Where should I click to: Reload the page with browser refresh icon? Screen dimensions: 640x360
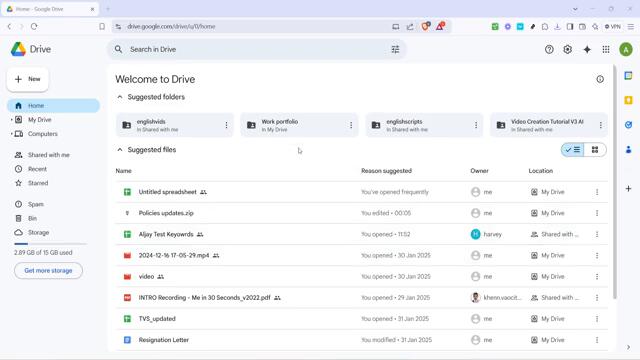click(x=34, y=27)
